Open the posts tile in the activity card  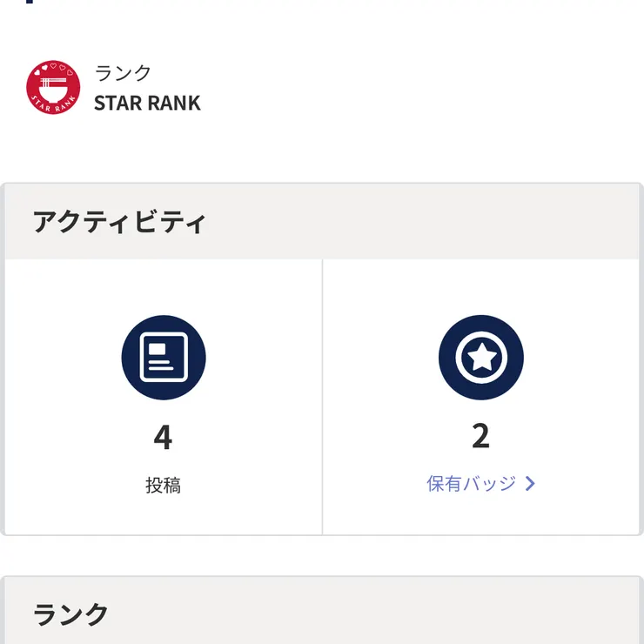pyautogui.click(x=164, y=397)
